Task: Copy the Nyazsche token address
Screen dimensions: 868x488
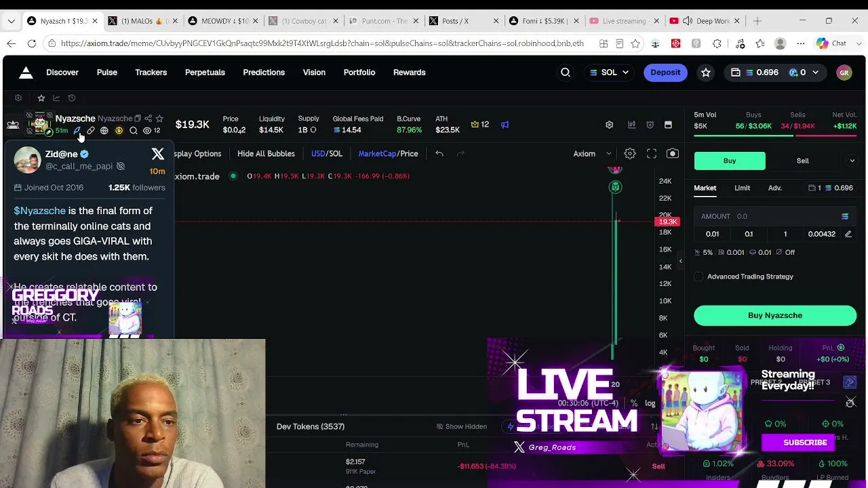Action: point(138,119)
